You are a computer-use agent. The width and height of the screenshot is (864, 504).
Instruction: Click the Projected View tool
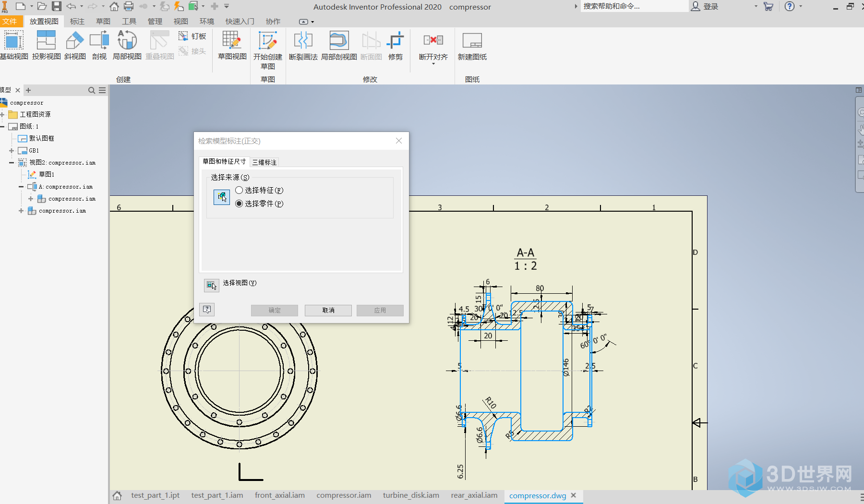46,46
